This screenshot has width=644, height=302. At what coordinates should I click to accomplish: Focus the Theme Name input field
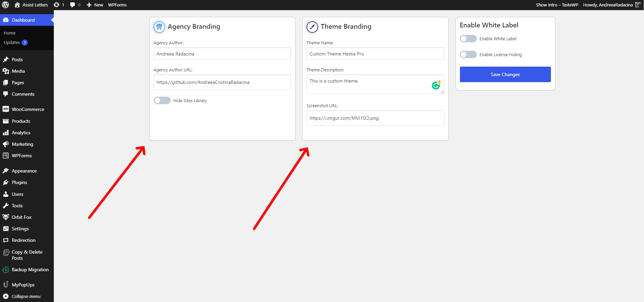coord(375,54)
